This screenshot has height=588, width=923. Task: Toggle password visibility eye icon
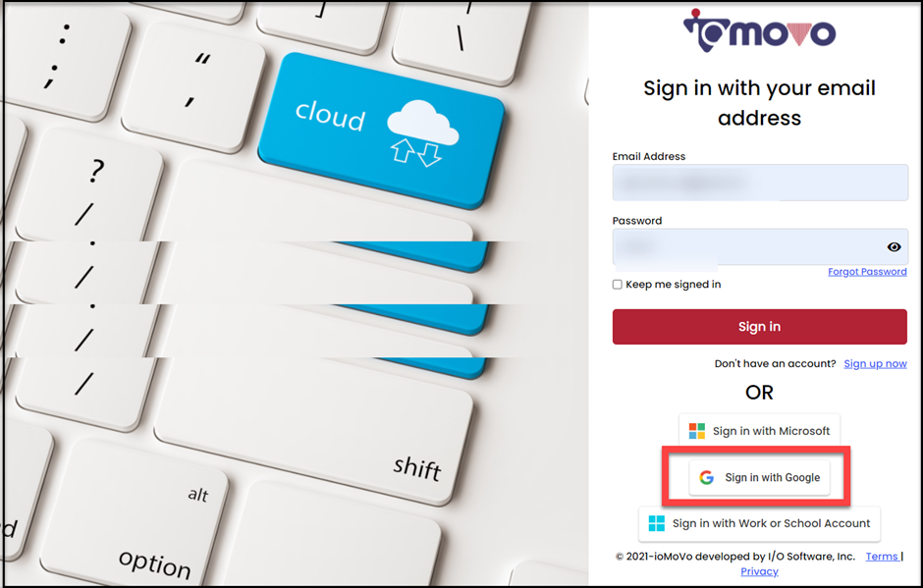tap(894, 247)
